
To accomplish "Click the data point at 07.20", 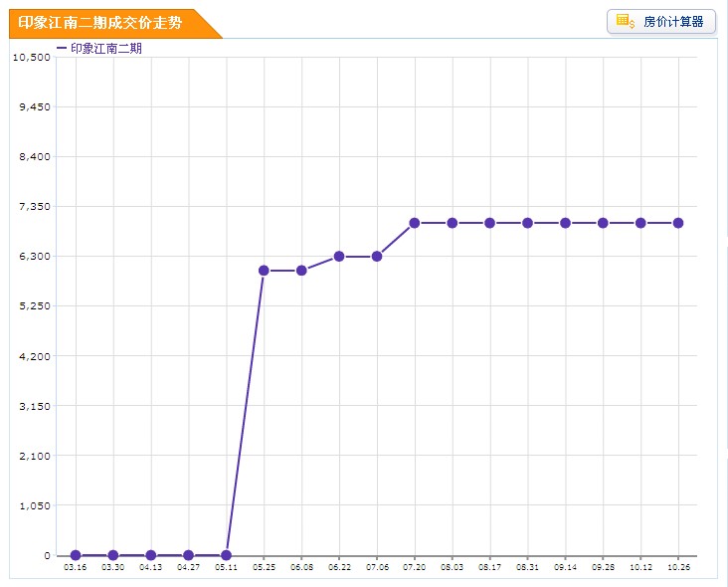I will [415, 223].
